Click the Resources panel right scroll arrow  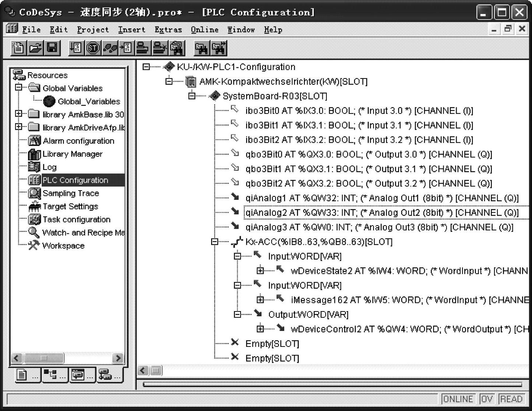[118, 358]
